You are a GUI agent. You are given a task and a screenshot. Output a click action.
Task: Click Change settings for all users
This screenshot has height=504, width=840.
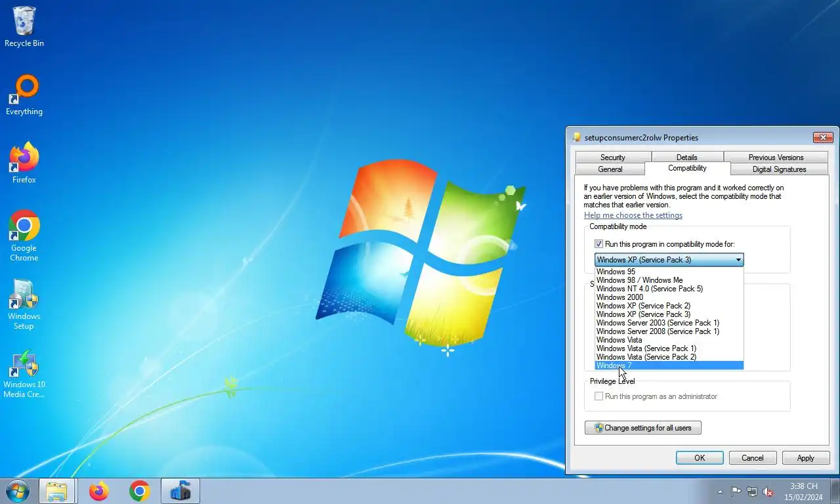pyautogui.click(x=643, y=428)
